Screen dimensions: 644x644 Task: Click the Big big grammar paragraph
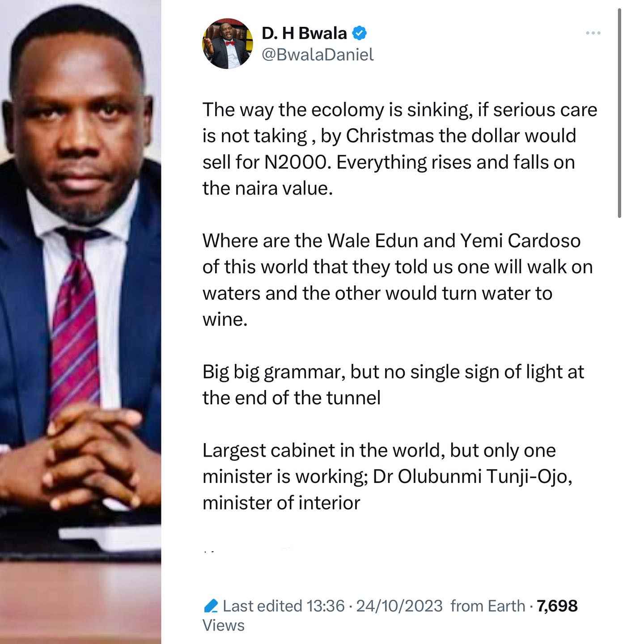(x=393, y=385)
